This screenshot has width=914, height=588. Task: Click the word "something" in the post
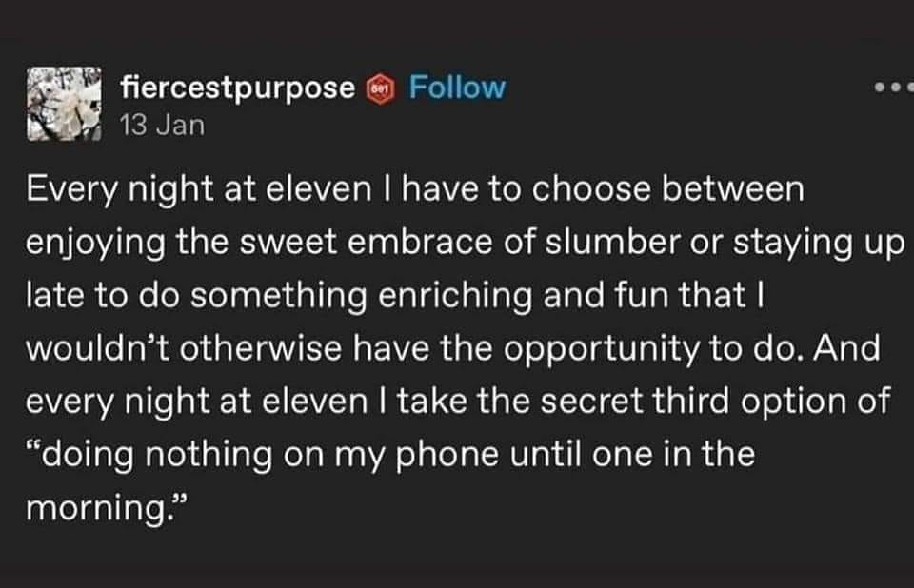click(263, 295)
